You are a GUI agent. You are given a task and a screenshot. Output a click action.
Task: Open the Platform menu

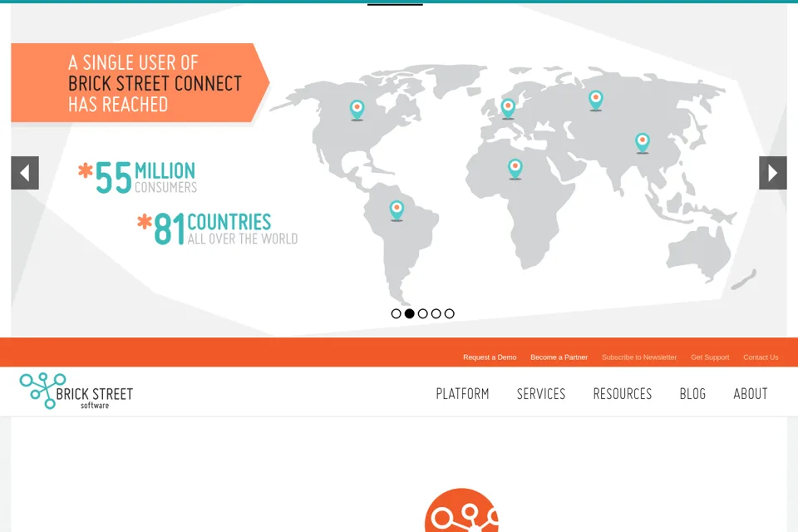(462, 393)
